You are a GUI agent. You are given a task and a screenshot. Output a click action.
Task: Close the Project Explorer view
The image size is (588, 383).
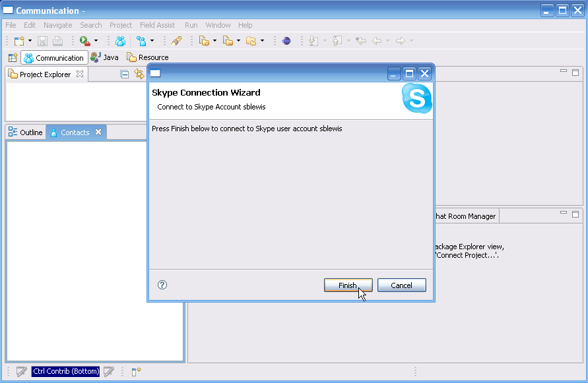(80, 74)
